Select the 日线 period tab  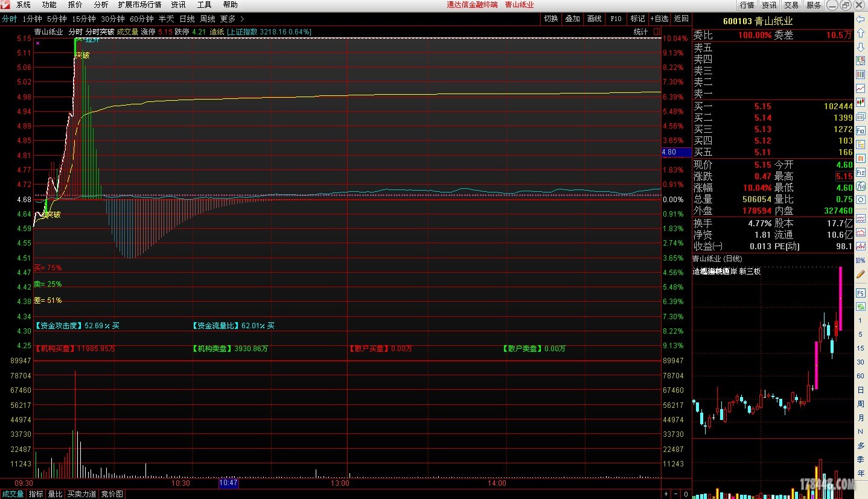point(187,19)
